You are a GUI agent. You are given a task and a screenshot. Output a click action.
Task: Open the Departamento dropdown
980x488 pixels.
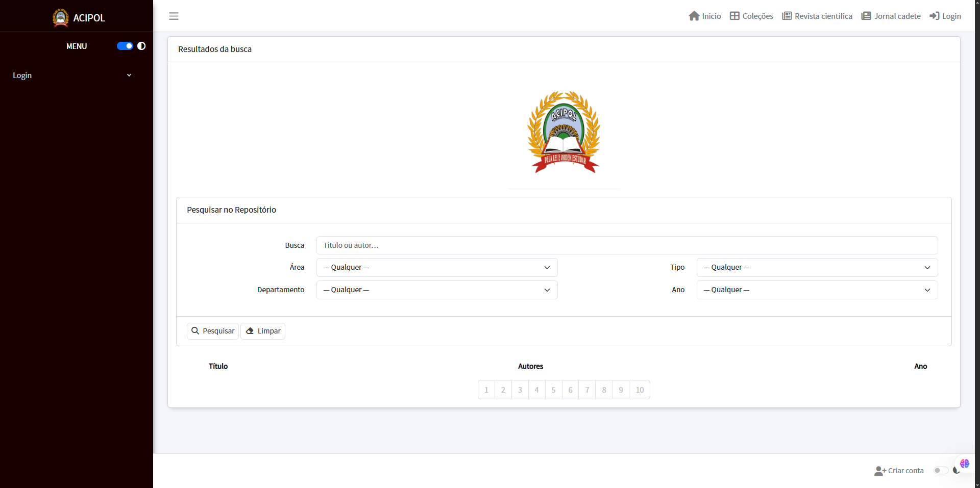pyautogui.click(x=437, y=290)
